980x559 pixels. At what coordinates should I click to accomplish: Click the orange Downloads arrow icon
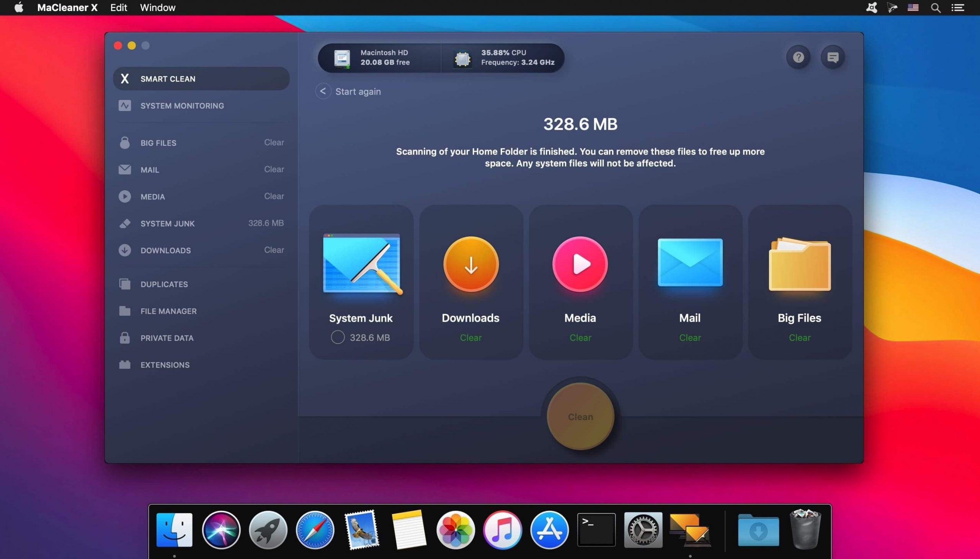click(x=470, y=265)
